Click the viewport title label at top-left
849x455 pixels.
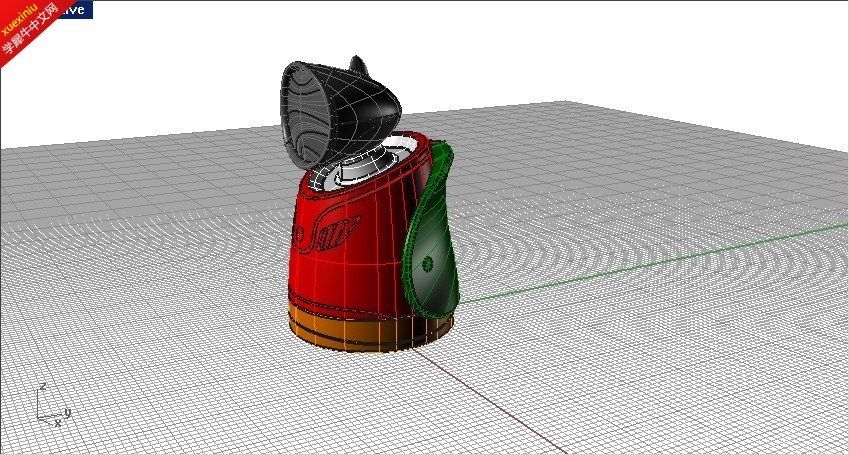tap(74, 10)
